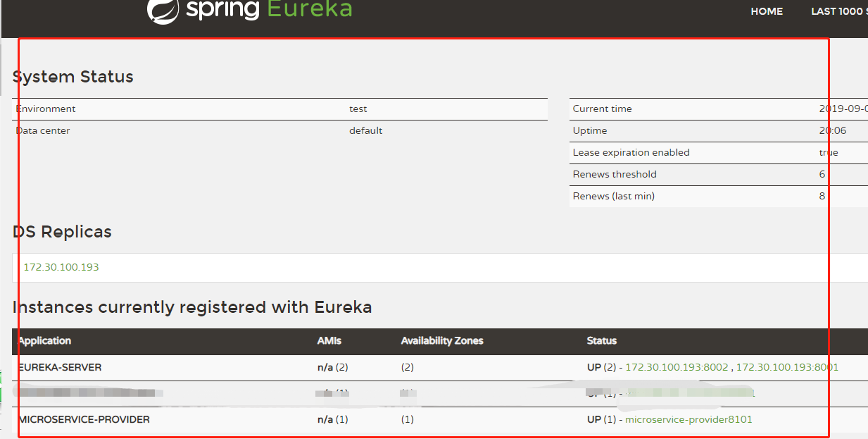This screenshot has width=868, height=439.
Task: Select the Renews (last min) value
Action: pos(822,196)
